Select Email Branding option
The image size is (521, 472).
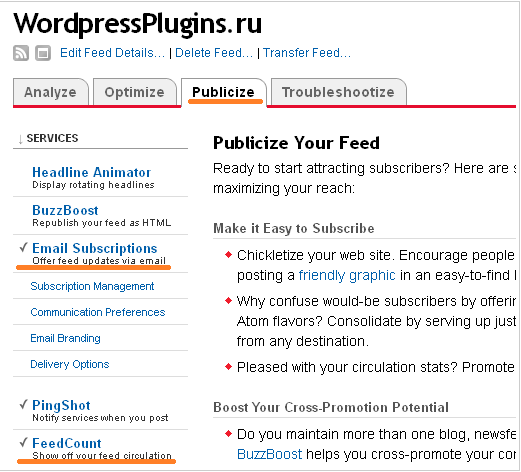[65, 338]
